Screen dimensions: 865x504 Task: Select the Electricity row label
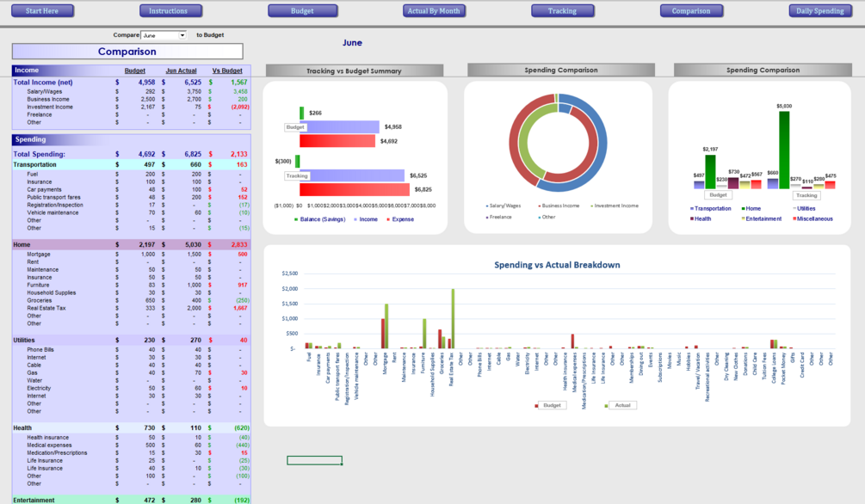(x=39, y=388)
